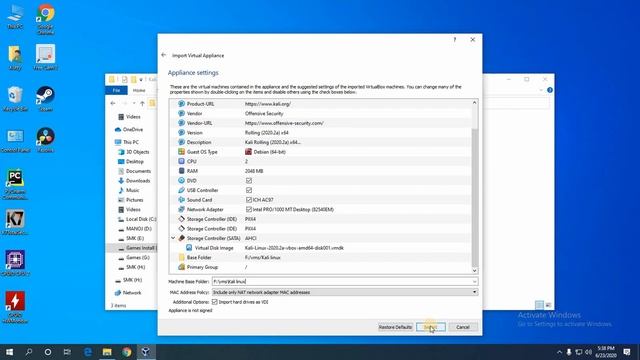
Task: Open Task View from taskbar
Action: click(x=67, y=352)
